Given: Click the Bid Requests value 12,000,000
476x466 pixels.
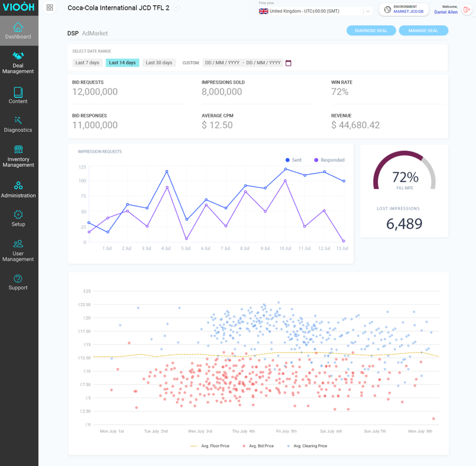Looking at the screenshot, I should pos(95,92).
